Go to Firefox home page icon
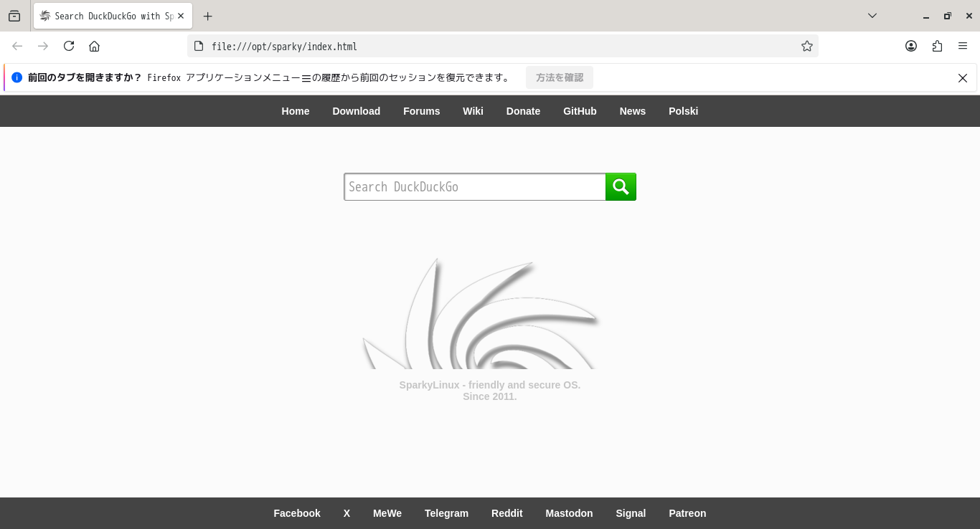980x529 pixels. point(94,46)
